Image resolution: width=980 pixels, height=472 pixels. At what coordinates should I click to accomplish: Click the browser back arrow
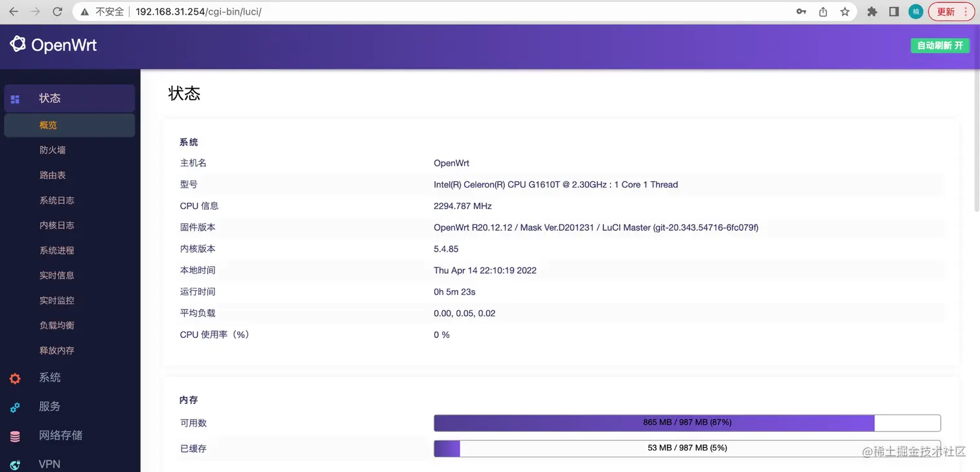pyautogui.click(x=14, y=12)
